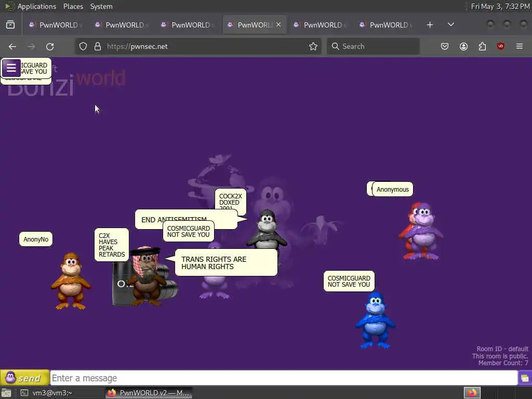Screen dimensions: 532x399
Task: Click the browser Search box
Action: [373, 46]
